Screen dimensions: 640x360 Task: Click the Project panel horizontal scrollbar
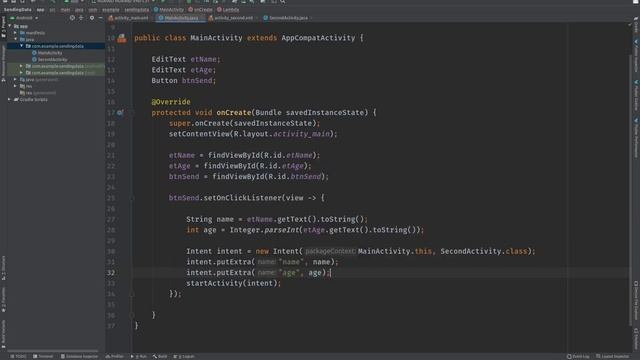click(53, 351)
